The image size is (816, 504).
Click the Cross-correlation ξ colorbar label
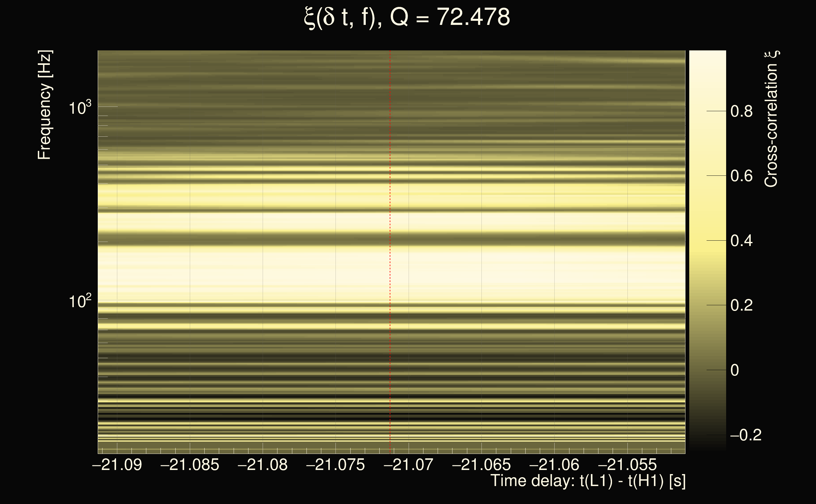click(x=771, y=119)
